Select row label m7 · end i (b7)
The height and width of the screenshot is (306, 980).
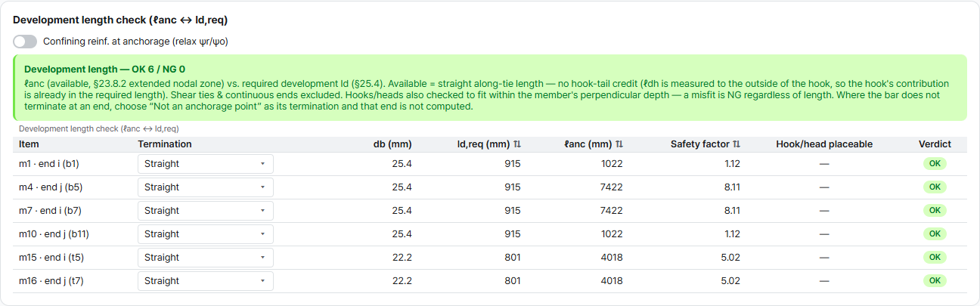pyautogui.click(x=50, y=211)
